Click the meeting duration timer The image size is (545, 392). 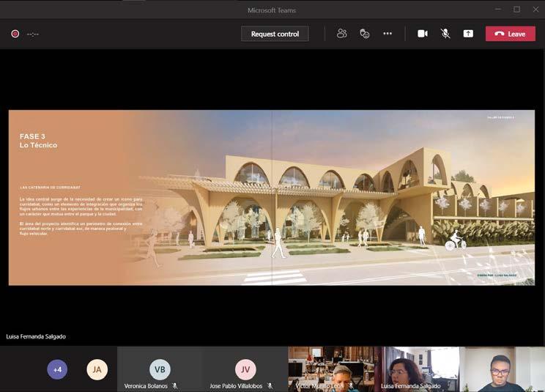(33, 34)
